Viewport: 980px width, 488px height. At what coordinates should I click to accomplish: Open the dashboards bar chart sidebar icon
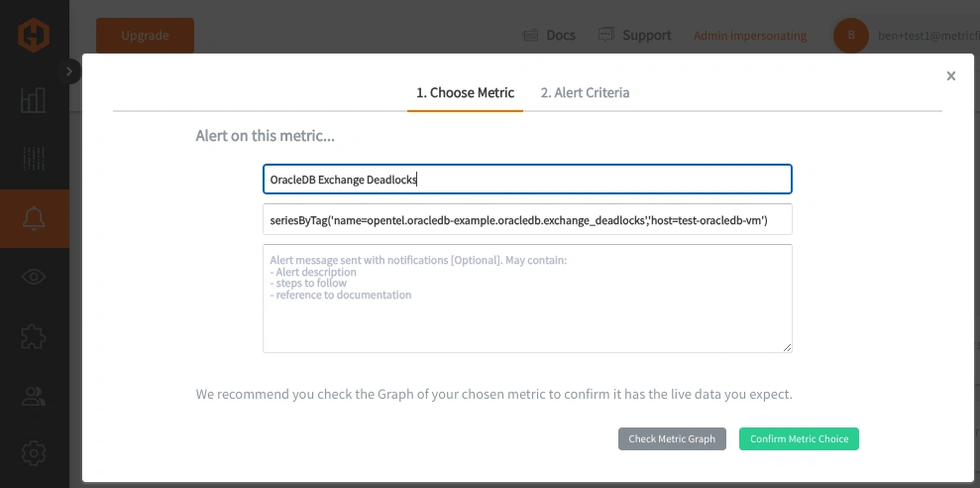(34, 99)
